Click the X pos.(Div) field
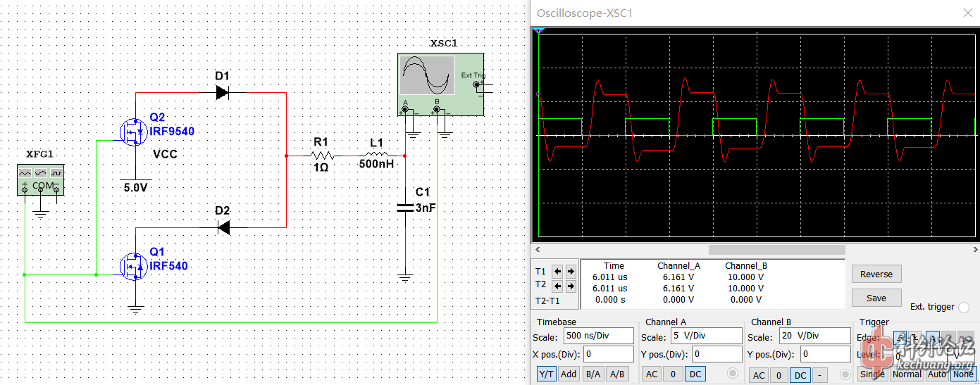This screenshot has width=980, height=385. [x=608, y=354]
